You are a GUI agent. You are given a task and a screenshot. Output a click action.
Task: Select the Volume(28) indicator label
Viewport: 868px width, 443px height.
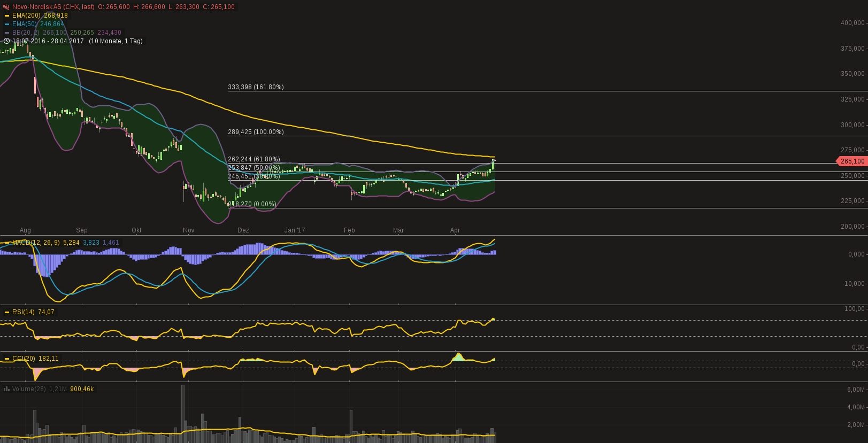tap(29, 389)
